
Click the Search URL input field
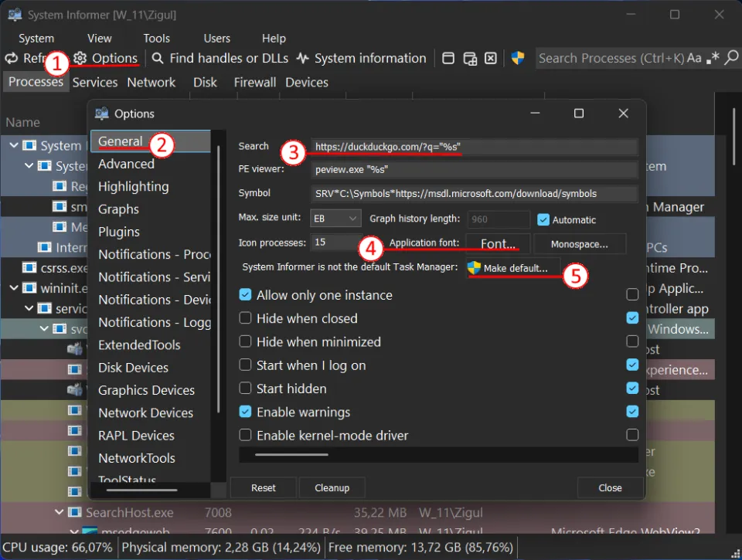[474, 147]
